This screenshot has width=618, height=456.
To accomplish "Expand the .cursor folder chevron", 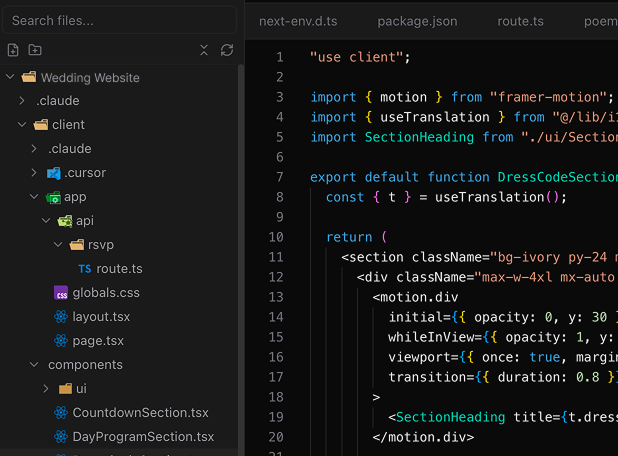I will [34, 173].
